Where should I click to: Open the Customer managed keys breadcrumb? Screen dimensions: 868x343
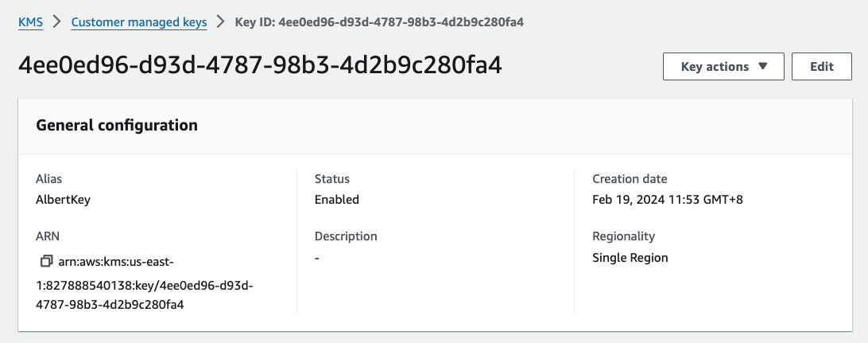tap(139, 22)
